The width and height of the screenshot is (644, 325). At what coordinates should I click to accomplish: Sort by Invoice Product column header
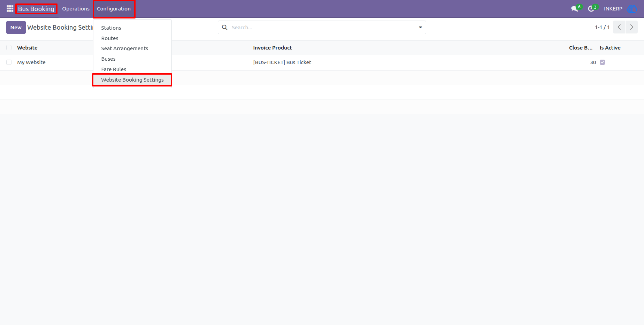point(273,48)
